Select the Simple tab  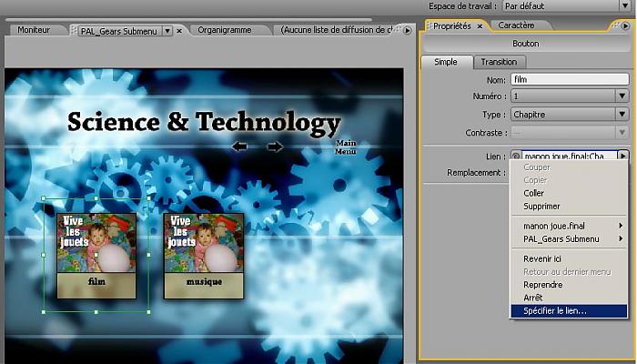click(x=446, y=62)
